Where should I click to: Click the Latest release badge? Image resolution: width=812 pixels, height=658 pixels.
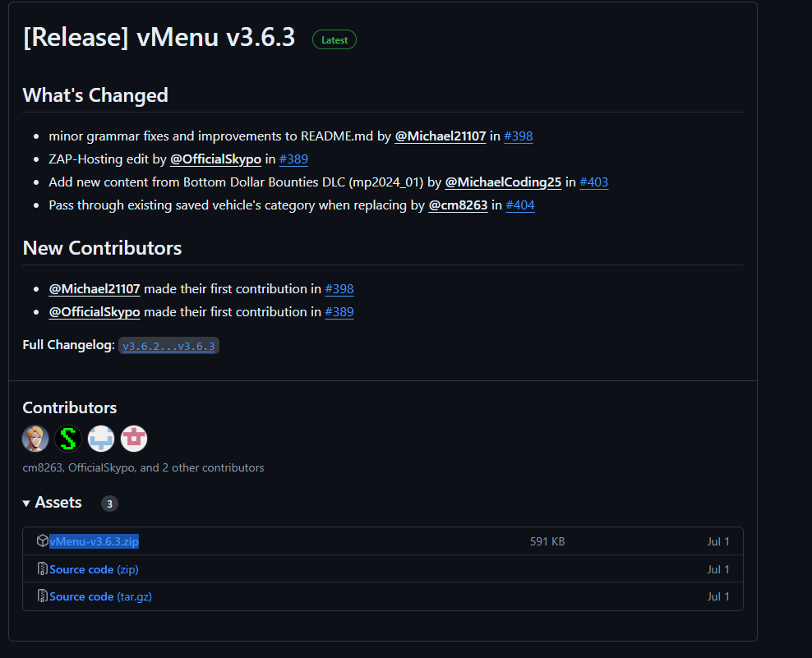click(334, 39)
